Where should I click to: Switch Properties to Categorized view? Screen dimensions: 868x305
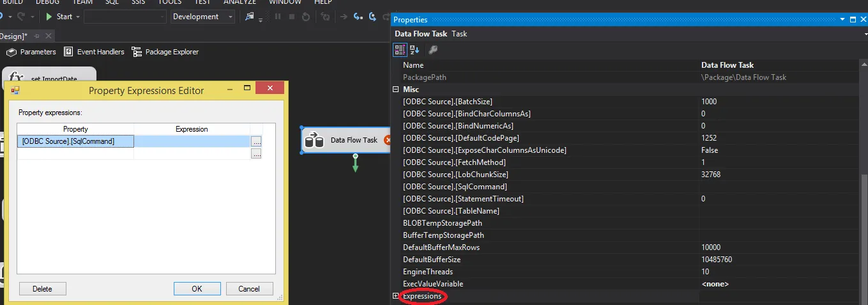[x=400, y=49]
